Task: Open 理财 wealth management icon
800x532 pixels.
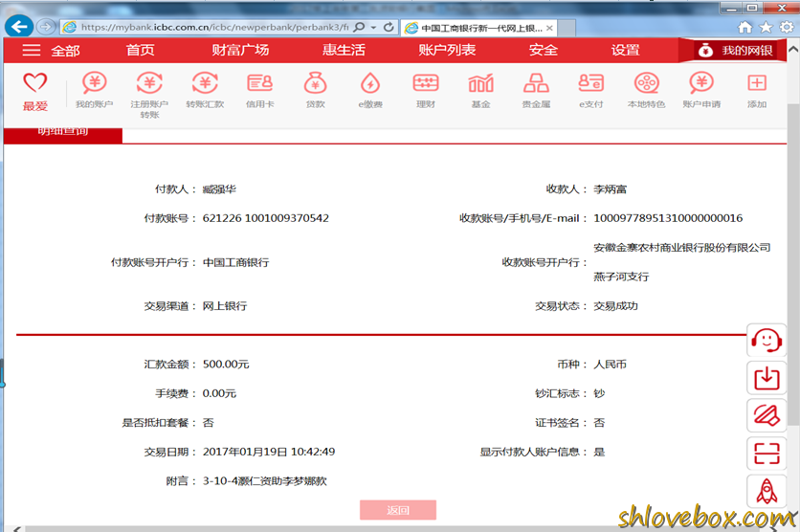Action: click(x=426, y=82)
